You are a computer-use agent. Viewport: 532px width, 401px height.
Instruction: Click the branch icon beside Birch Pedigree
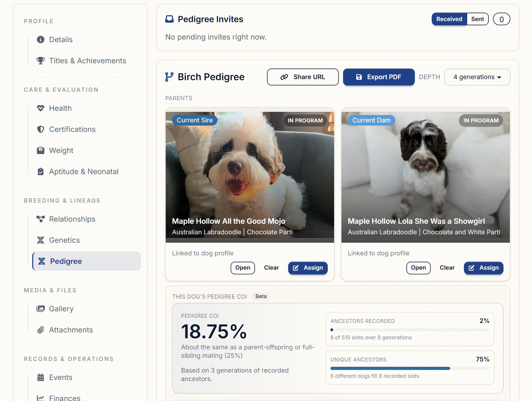click(x=169, y=77)
